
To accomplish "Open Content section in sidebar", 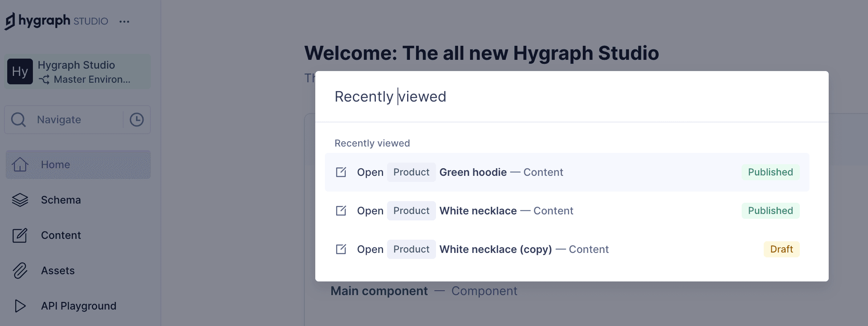I will 61,235.
